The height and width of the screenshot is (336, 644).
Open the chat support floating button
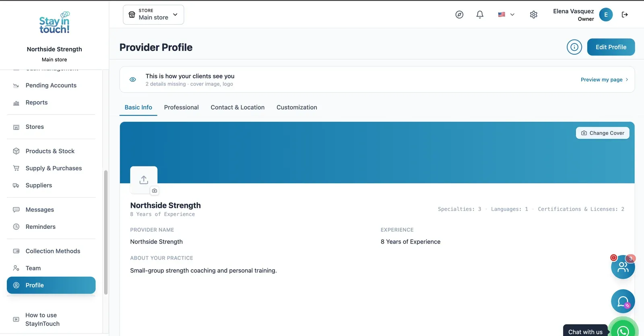[x=623, y=301]
